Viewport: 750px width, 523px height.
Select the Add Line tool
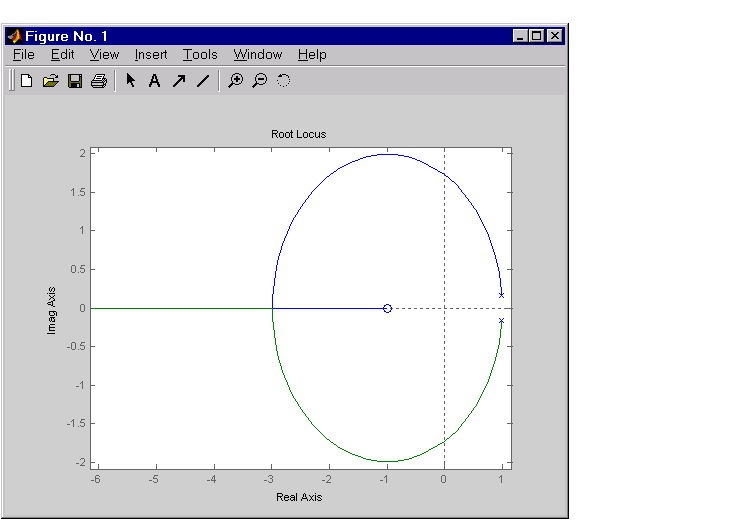202,81
